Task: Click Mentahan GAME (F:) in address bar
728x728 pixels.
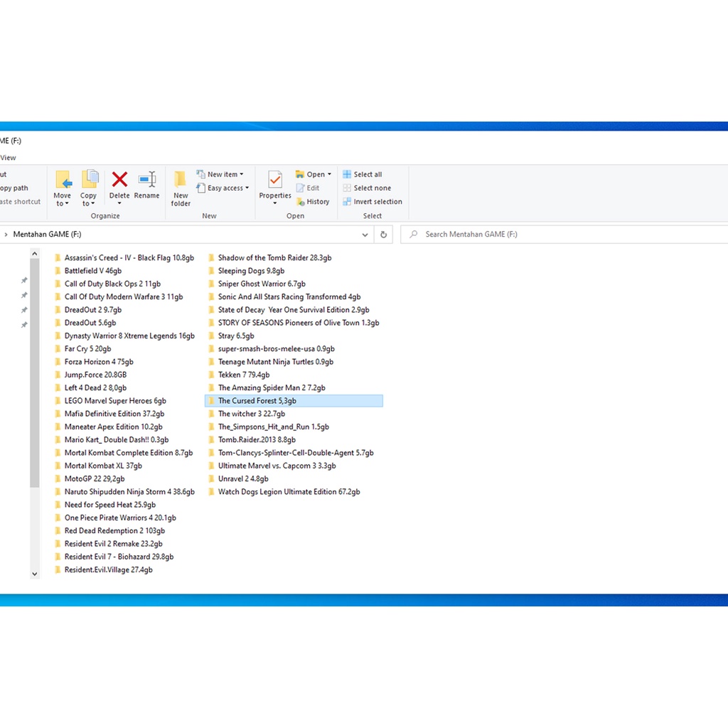Action: 48,235
